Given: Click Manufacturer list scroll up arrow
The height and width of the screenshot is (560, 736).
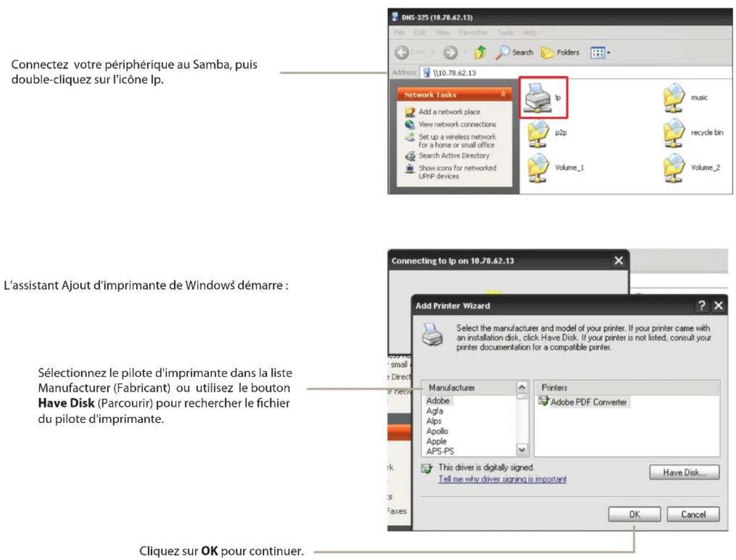Looking at the screenshot, I should coord(522,387).
